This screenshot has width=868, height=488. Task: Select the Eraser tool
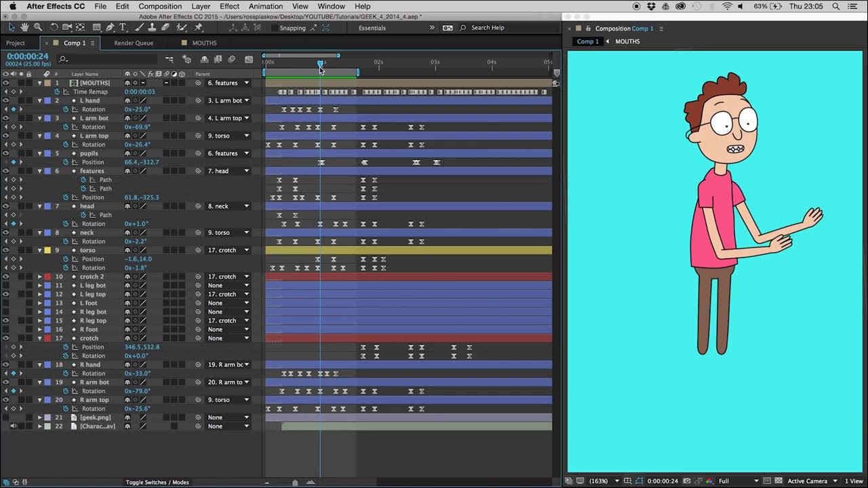(165, 28)
